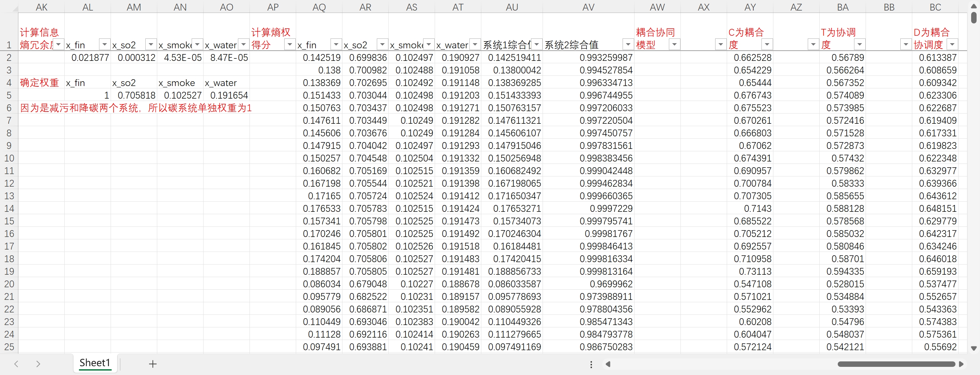Viewport: 980px width, 375px height.
Task: Open filter dropdown in column AL x_fin
Action: click(104, 45)
